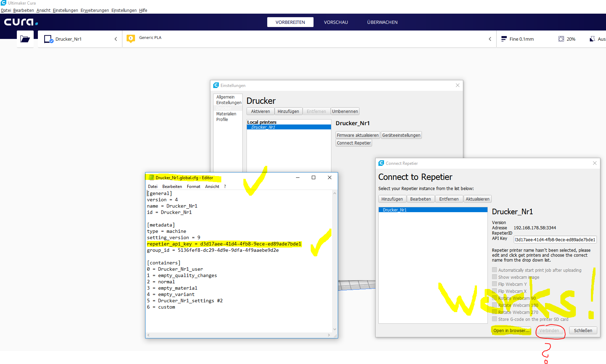Open the Fine 0.1mm print settings panel
Viewport: 606px width, 364px height.
click(521, 39)
